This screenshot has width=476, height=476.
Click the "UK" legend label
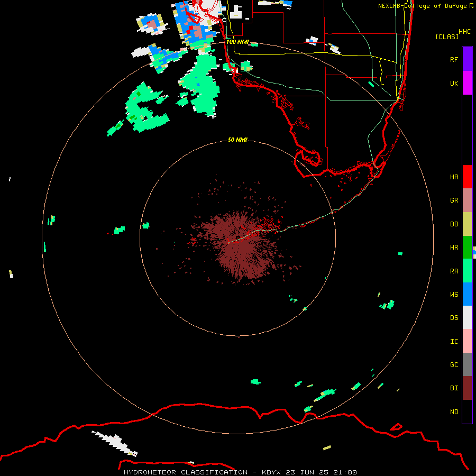(454, 84)
